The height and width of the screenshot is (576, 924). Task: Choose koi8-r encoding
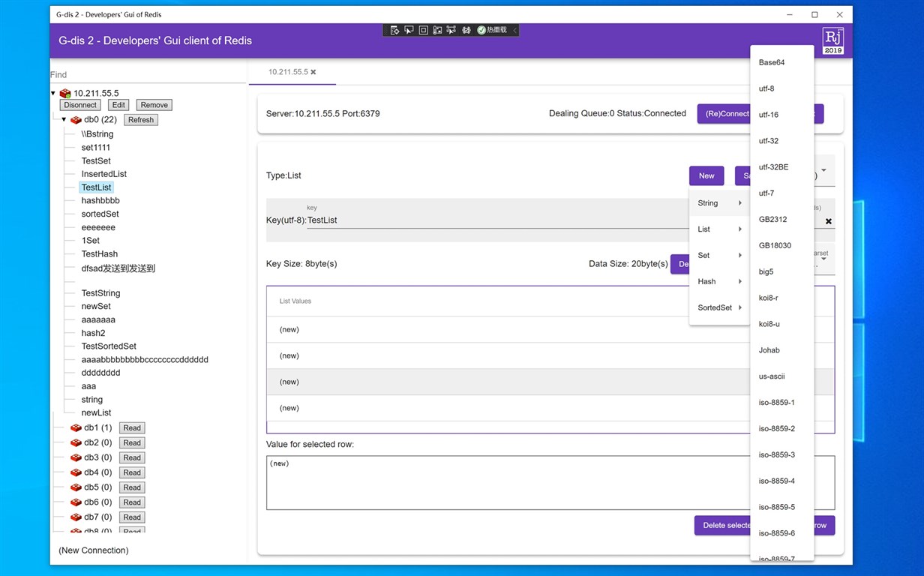[782, 298]
